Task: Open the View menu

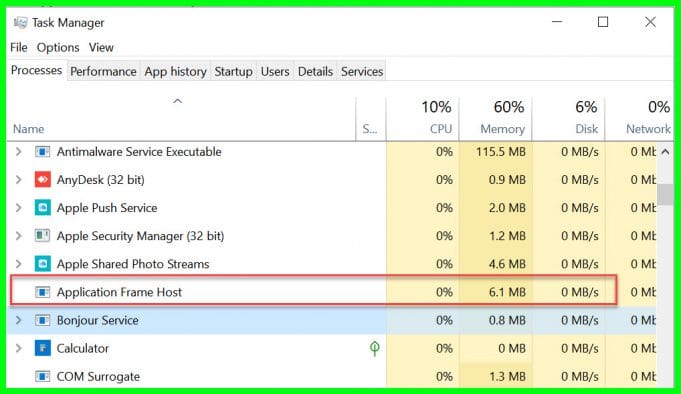Action: point(101,47)
